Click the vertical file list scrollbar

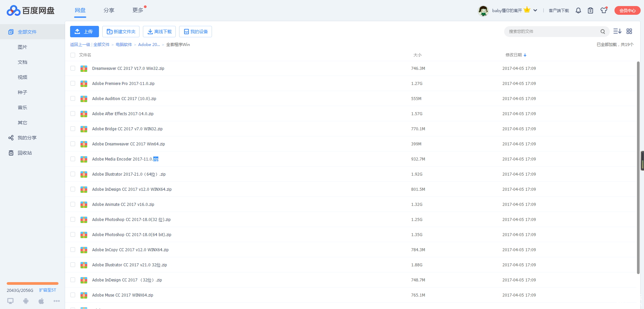click(638, 168)
